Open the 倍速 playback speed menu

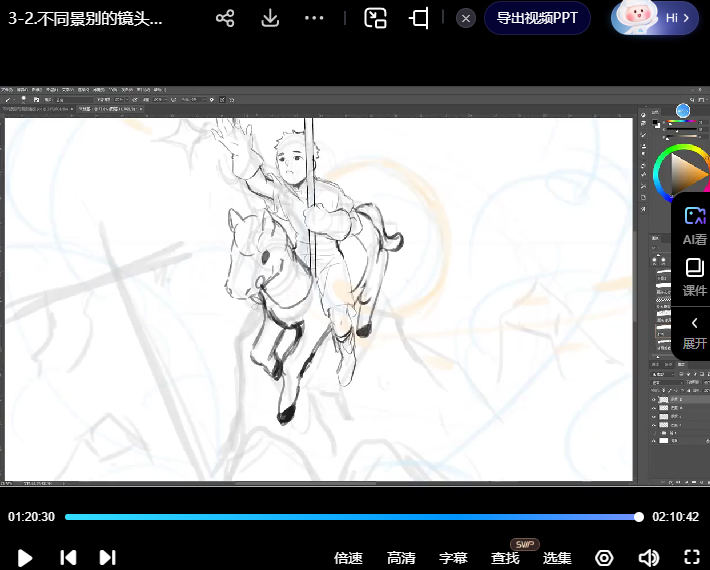(348, 558)
